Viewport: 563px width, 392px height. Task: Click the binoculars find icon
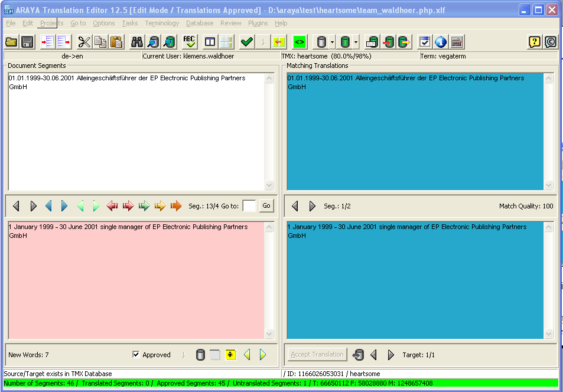tap(137, 42)
